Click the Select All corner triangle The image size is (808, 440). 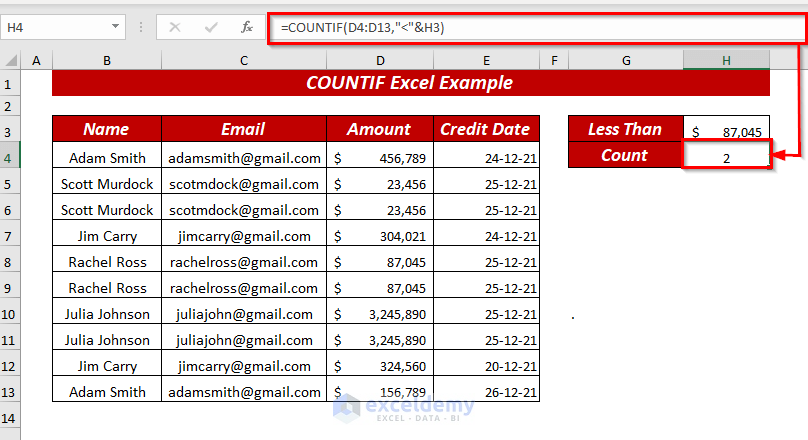point(11,60)
